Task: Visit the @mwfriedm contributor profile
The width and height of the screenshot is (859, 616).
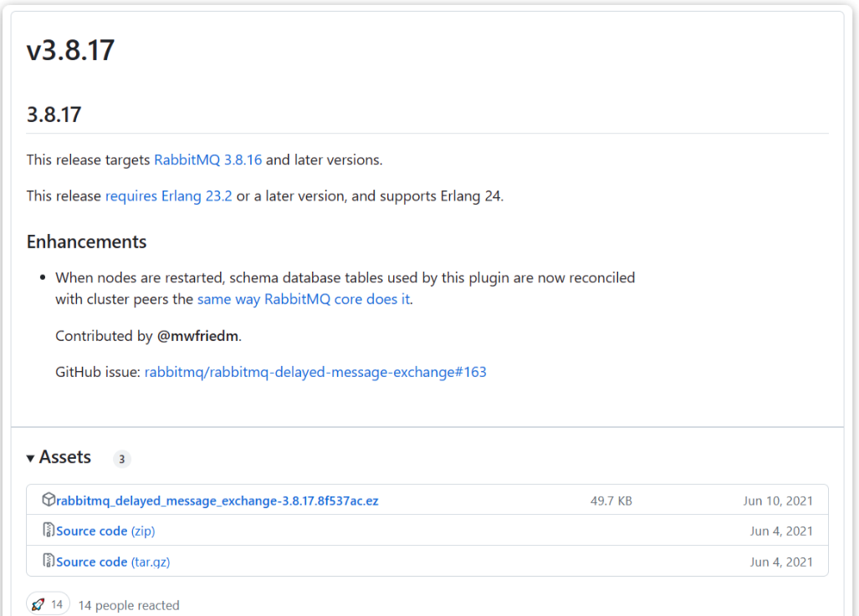Action: pyautogui.click(x=197, y=336)
